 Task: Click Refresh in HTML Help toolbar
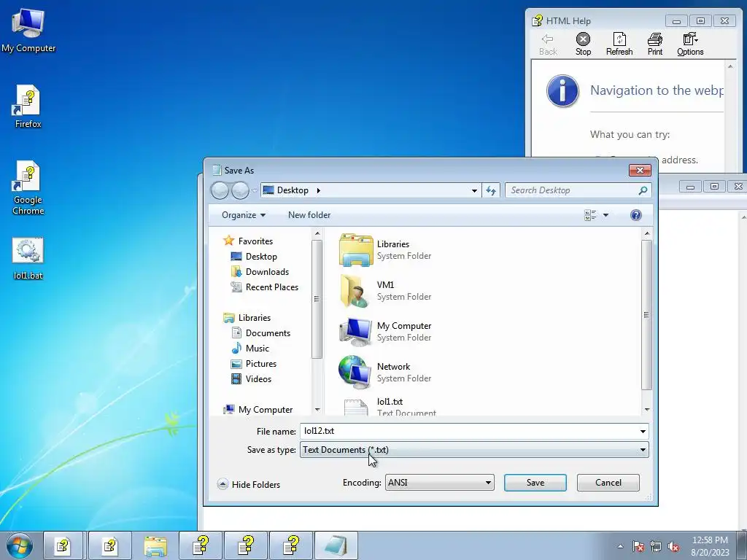pyautogui.click(x=619, y=44)
